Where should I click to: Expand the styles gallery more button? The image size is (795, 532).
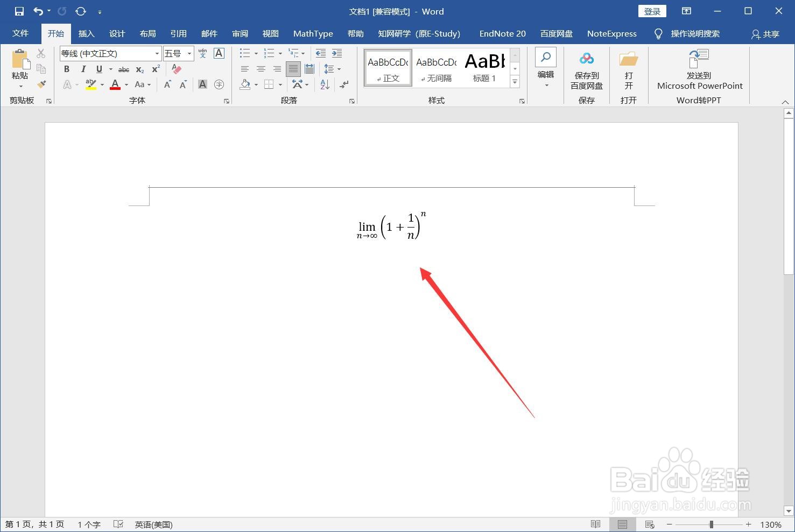click(x=515, y=82)
